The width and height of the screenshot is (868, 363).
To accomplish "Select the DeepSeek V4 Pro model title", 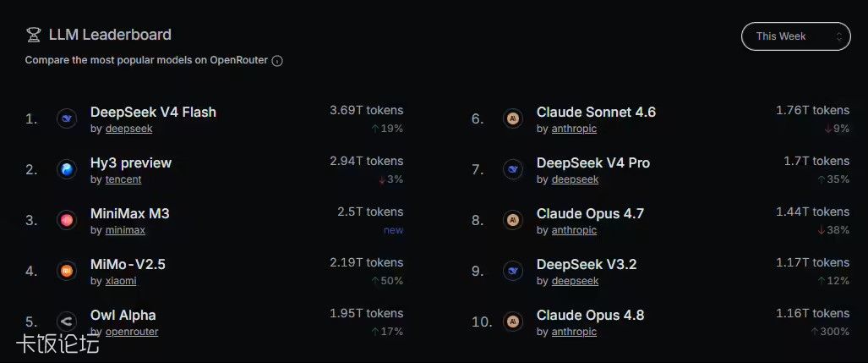I will [x=592, y=163].
